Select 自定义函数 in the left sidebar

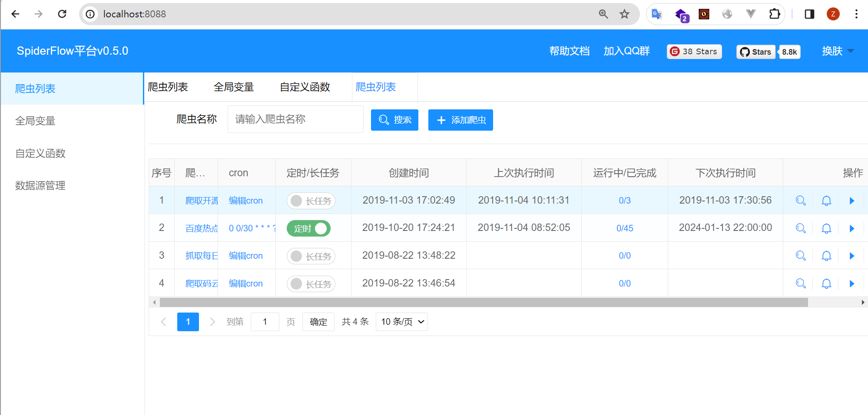[72, 153]
